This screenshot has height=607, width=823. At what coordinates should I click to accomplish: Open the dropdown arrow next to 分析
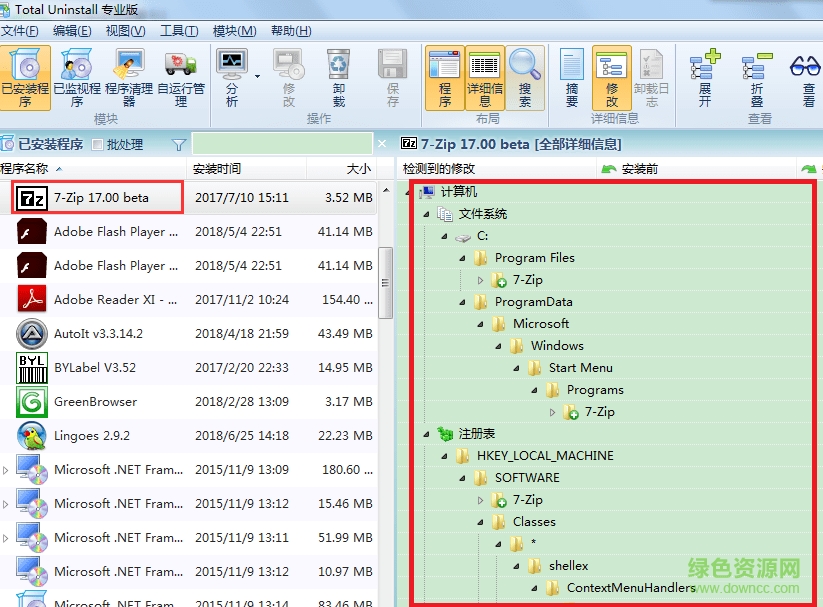257,76
